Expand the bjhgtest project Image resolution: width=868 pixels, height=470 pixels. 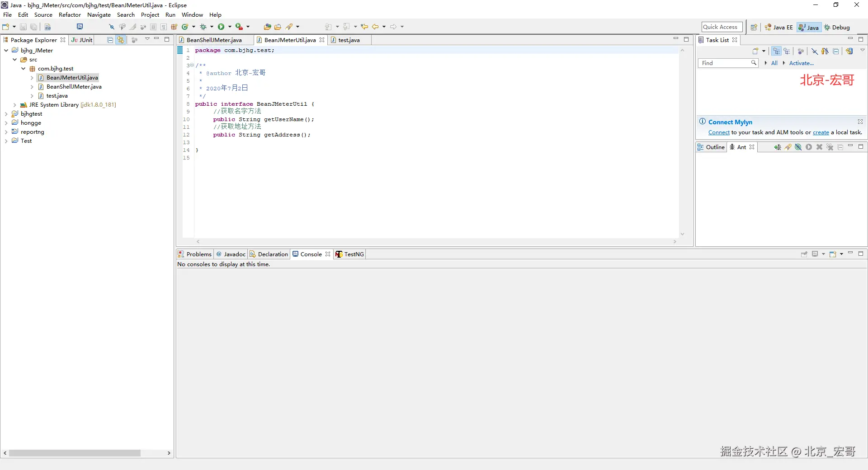tap(6, 114)
